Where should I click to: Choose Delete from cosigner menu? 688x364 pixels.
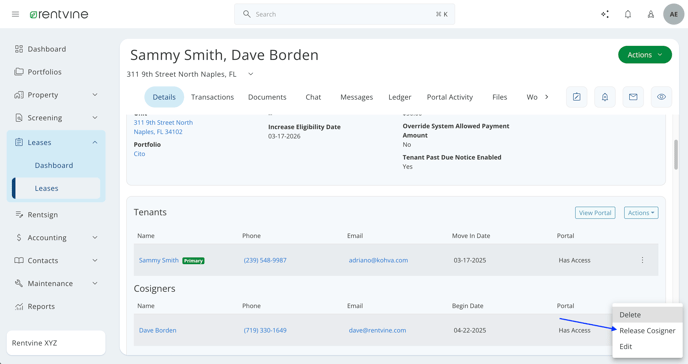[x=647, y=315]
